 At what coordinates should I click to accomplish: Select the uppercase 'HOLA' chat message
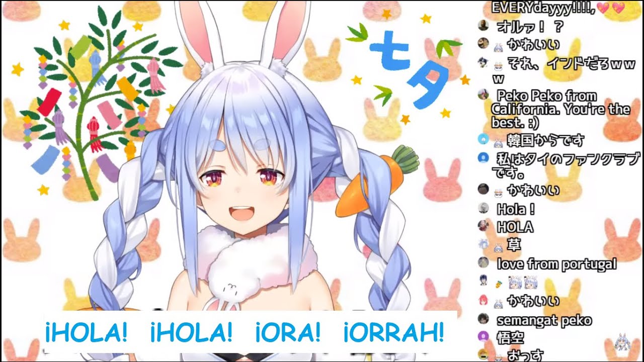tap(515, 227)
